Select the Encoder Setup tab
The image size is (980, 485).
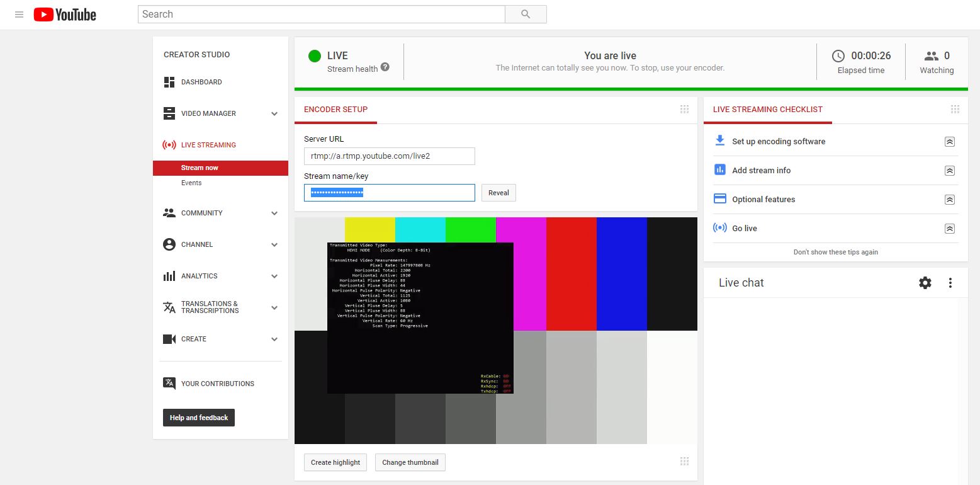coord(335,110)
